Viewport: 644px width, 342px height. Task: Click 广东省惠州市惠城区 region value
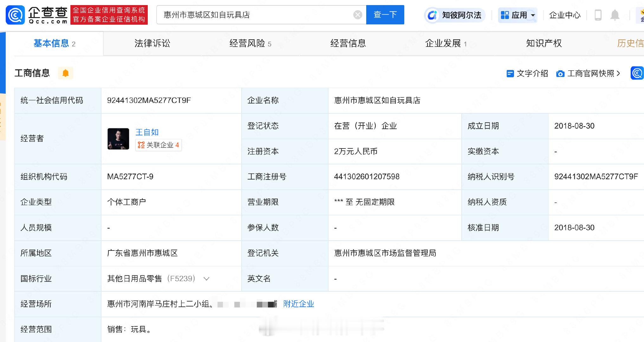(x=142, y=253)
